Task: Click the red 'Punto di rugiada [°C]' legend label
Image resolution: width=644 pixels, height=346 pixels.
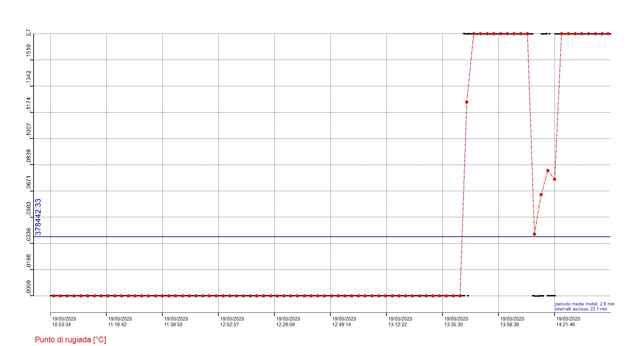Action: [70, 340]
